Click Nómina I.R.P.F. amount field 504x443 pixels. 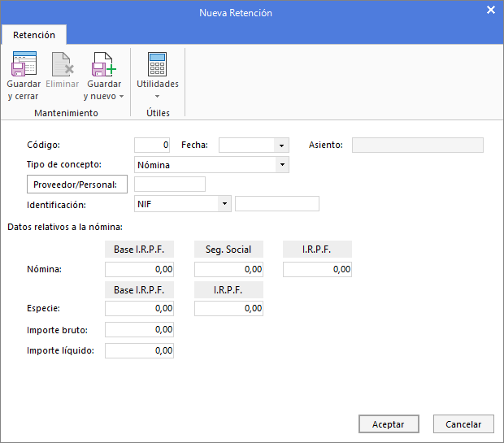317,269
